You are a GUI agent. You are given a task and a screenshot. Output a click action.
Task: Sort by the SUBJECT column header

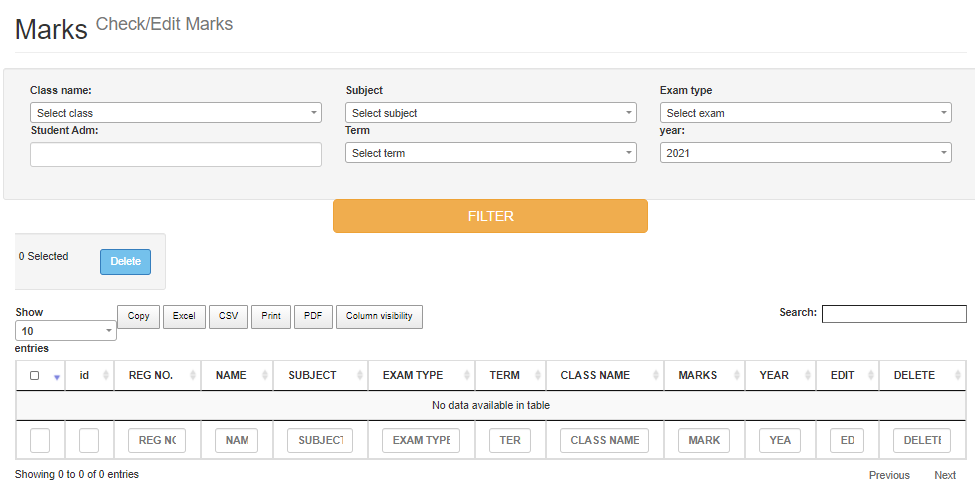[312, 375]
